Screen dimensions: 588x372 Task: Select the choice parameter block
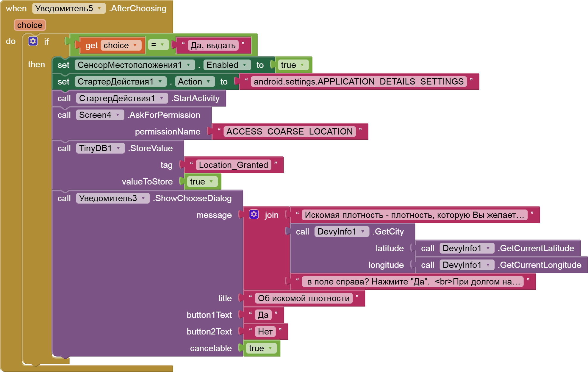click(29, 25)
